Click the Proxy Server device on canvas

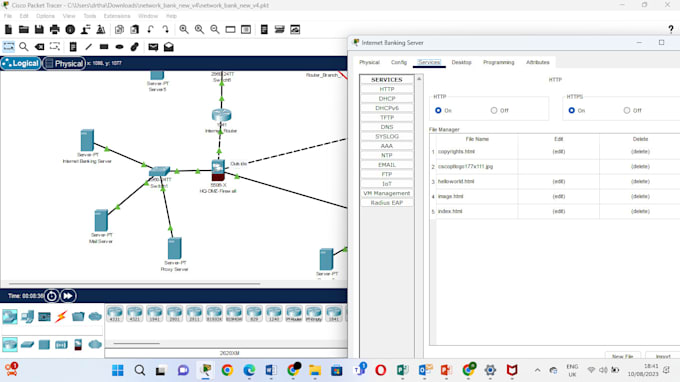174,248
